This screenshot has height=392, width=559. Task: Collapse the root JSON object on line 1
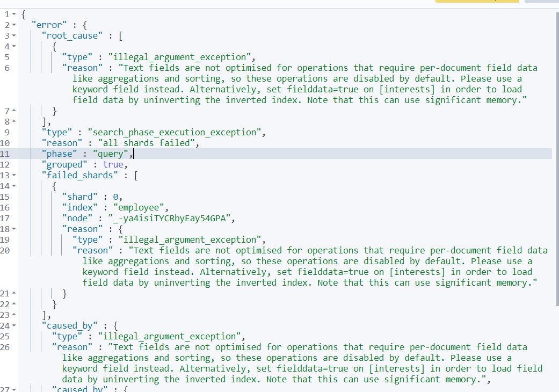14,14
